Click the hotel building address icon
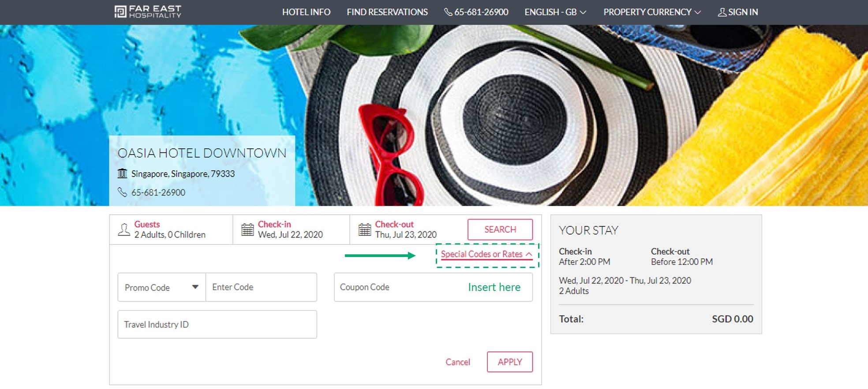This screenshot has height=389, width=868. coord(122,174)
